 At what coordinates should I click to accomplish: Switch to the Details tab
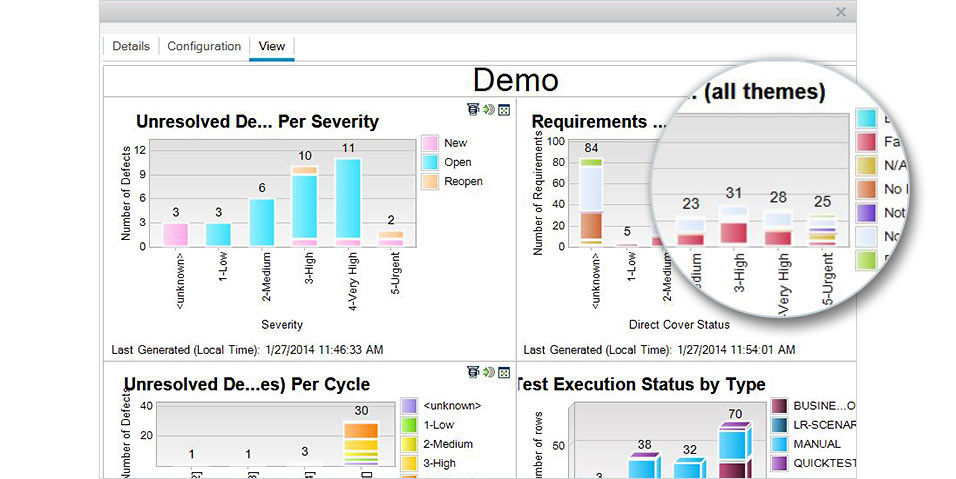click(x=131, y=46)
